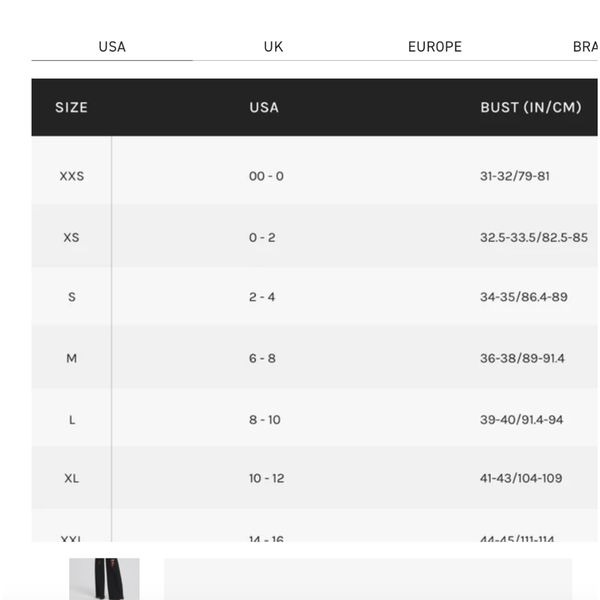Click the USA column header
The image size is (600, 600).
[264, 108]
